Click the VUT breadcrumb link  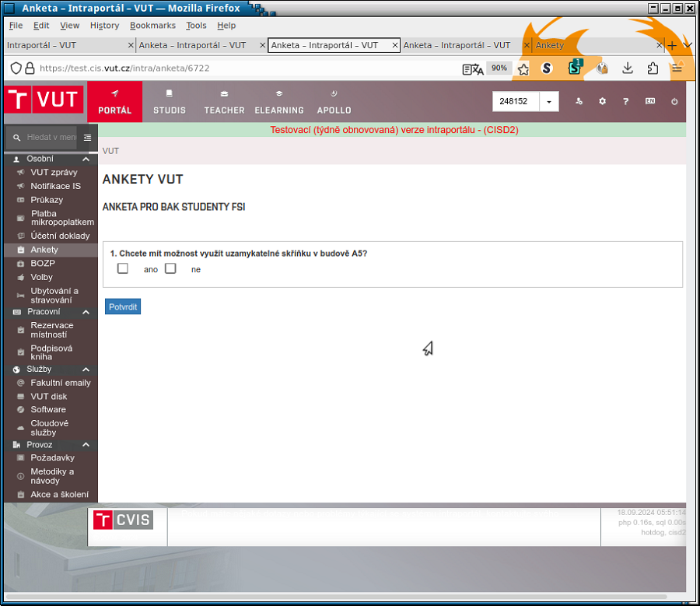110,151
